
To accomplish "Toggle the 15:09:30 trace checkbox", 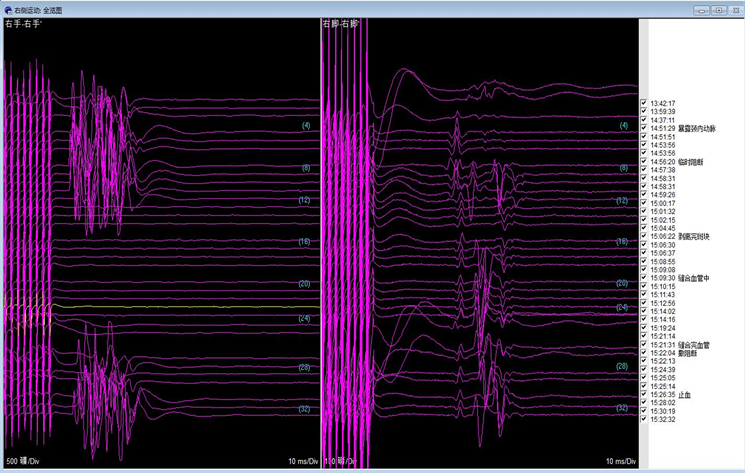I will click(x=645, y=278).
